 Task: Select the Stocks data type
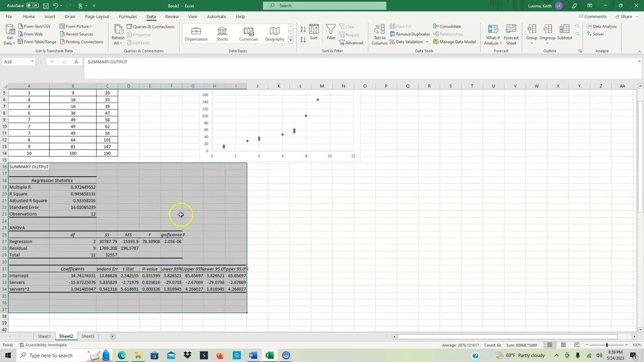[x=222, y=34]
